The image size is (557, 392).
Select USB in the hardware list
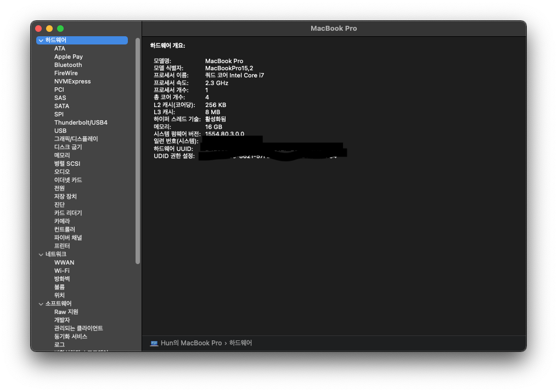coord(60,131)
